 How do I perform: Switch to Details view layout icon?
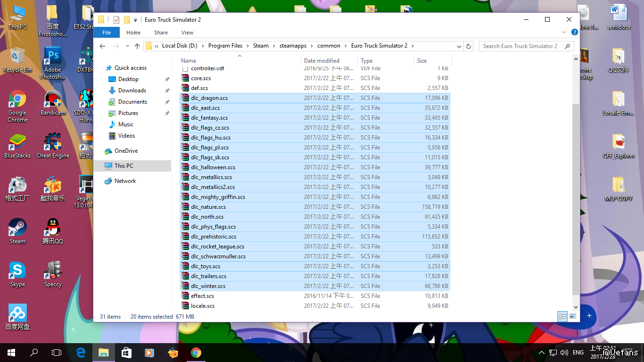562,317
